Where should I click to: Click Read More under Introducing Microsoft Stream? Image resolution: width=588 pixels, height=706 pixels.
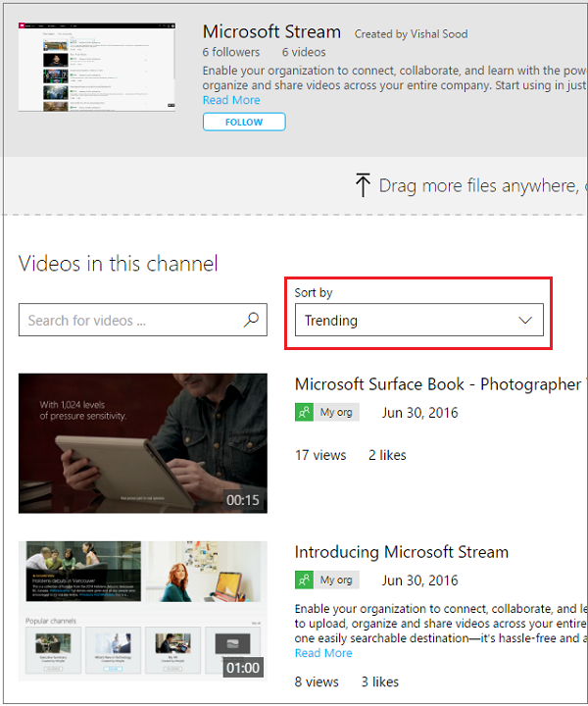[323, 653]
